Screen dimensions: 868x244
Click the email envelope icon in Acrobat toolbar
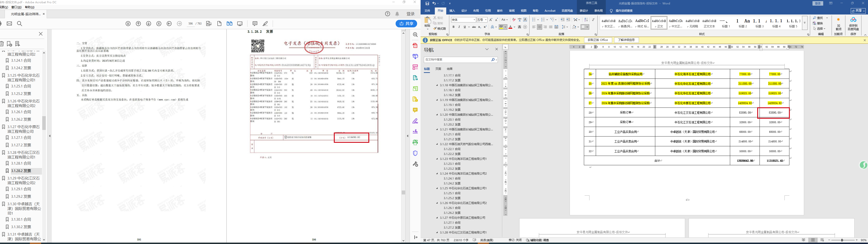(9, 24)
